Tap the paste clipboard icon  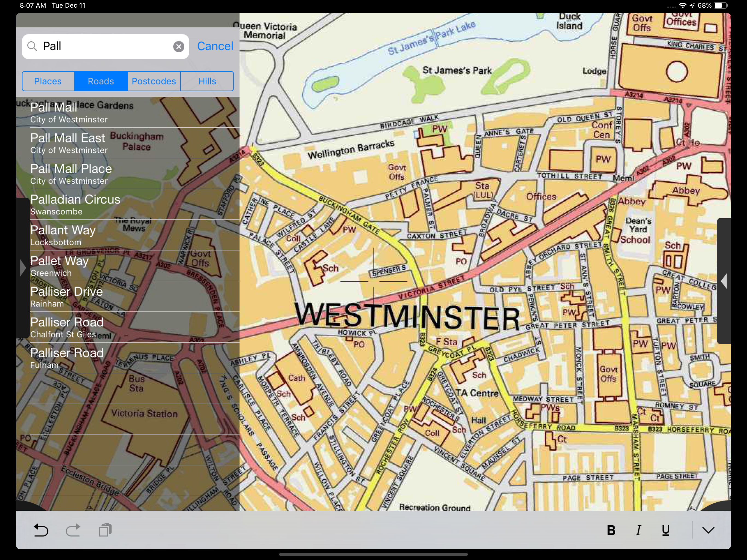(105, 530)
